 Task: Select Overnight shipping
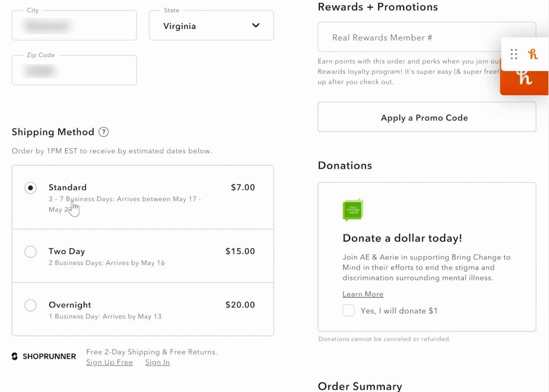click(x=30, y=305)
